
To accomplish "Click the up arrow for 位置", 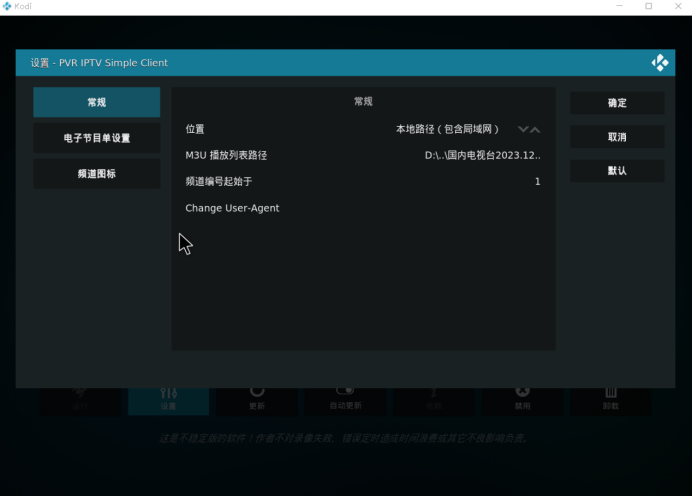I will click(535, 129).
